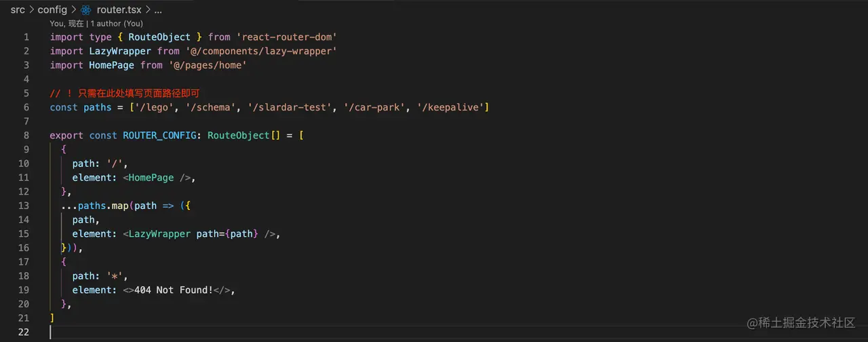Click the '/' path string on line 10
The height and width of the screenshot is (342, 868).
(117, 164)
